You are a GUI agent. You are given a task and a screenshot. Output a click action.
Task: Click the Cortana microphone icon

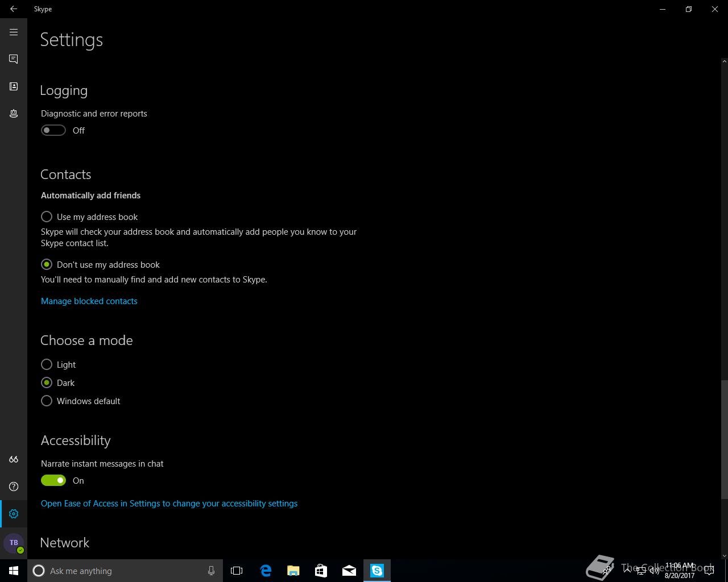tap(211, 571)
